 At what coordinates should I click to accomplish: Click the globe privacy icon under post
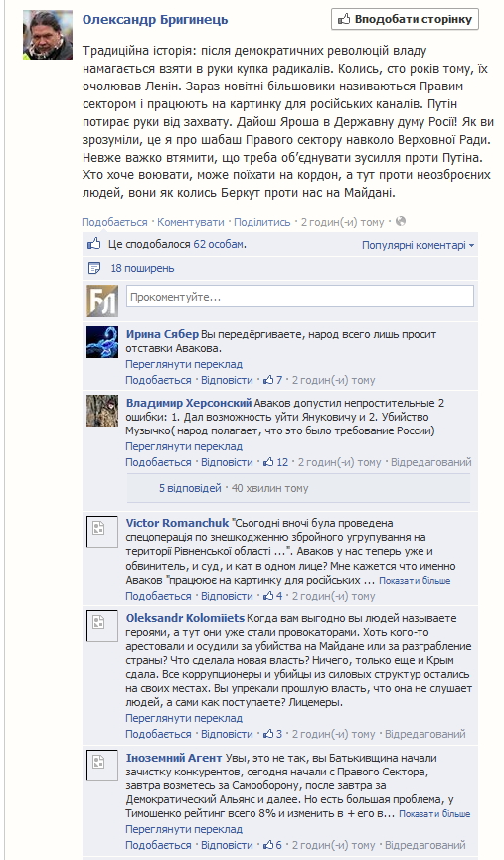[401, 221]
